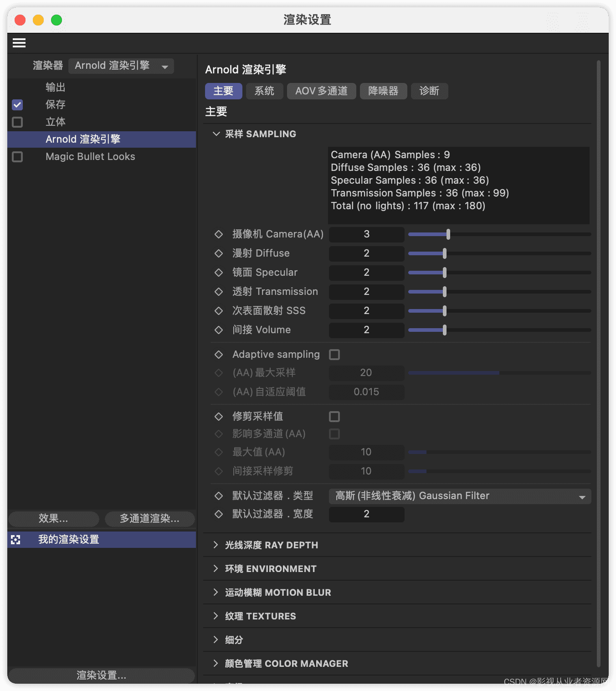
Task: Click the keyframe diamond beside 间接 Volume
Action: (x=219, y=330)
